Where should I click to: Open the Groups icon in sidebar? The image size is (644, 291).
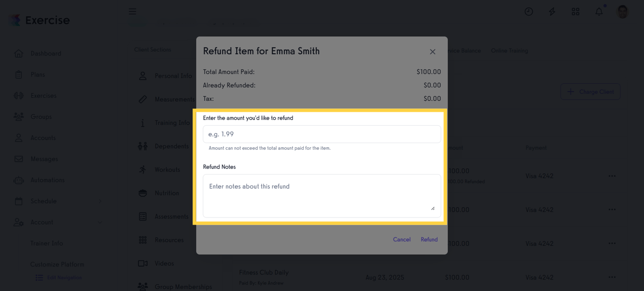click(19, 117)
